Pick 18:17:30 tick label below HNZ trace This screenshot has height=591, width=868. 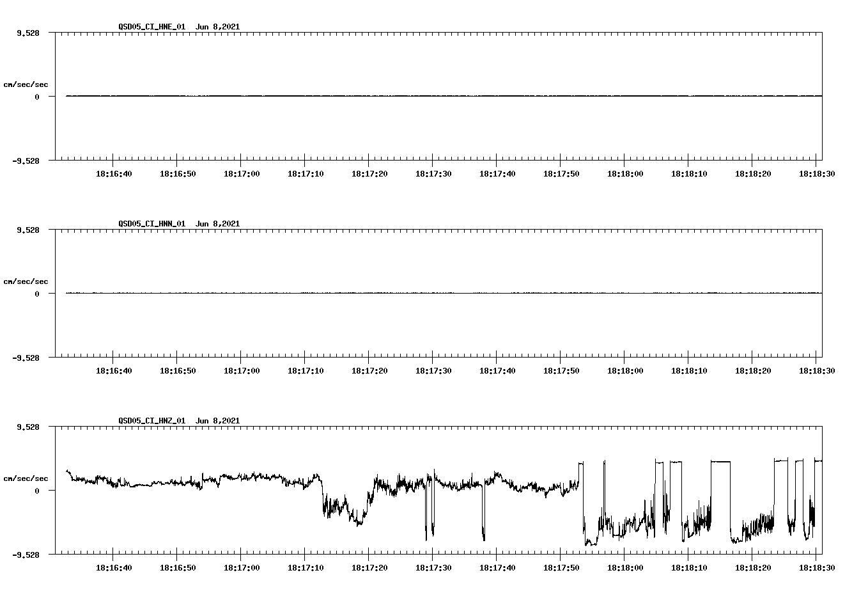pyautogui.click(x=433, y=568)
